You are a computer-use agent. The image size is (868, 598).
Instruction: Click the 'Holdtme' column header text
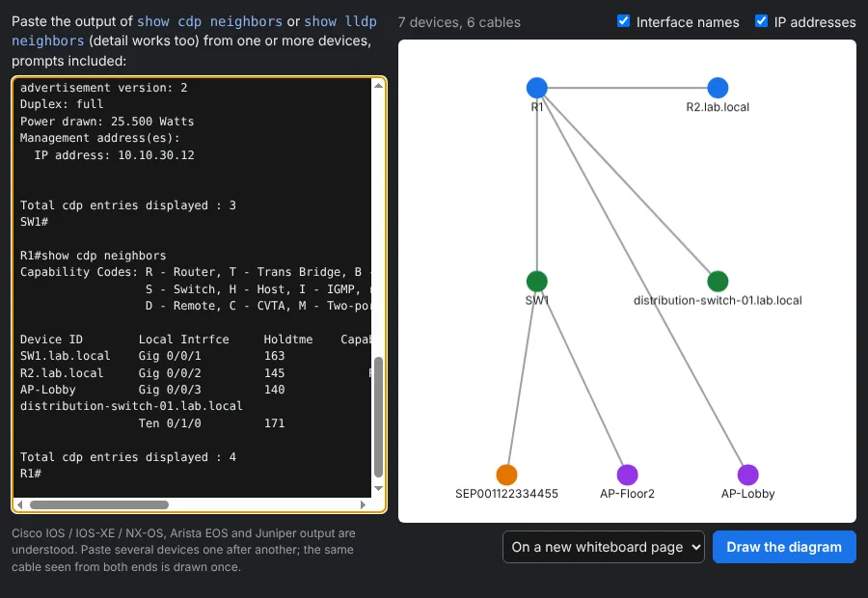pyautogui.click(x=287, y=339)
